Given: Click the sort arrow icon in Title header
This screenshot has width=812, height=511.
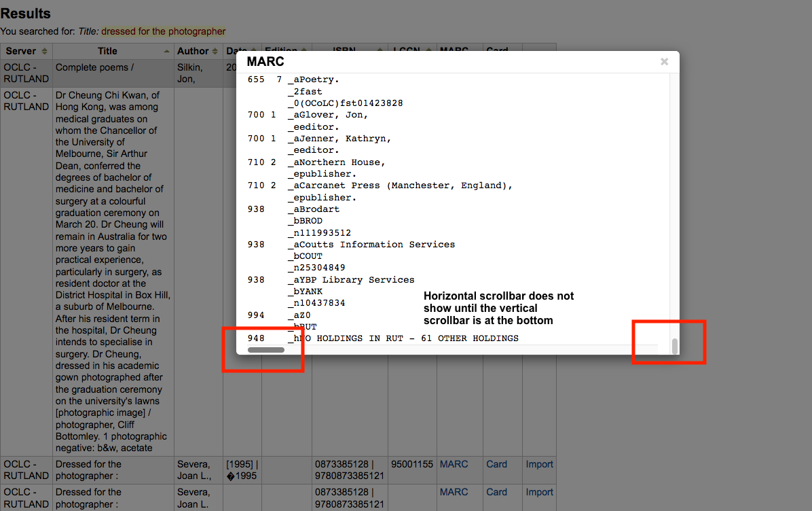Looking at the screenshot, I should [167, 52].
